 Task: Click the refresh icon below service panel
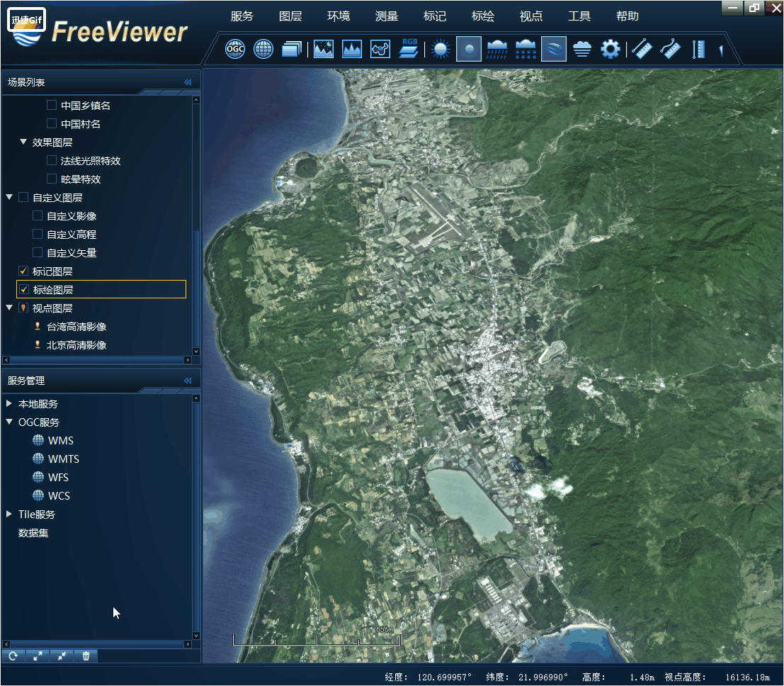point(13,656)
